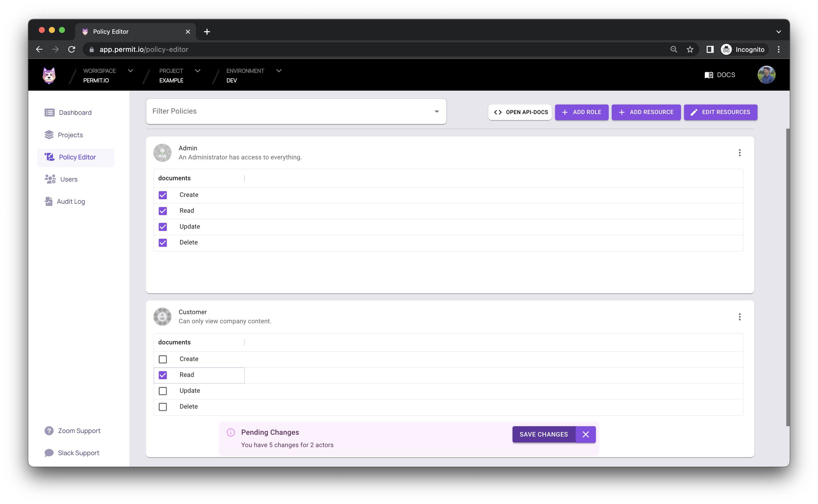Expand the workspace PERMIT.IO dropdown
The height and width of the screenshot is (504, 818).
130,71
